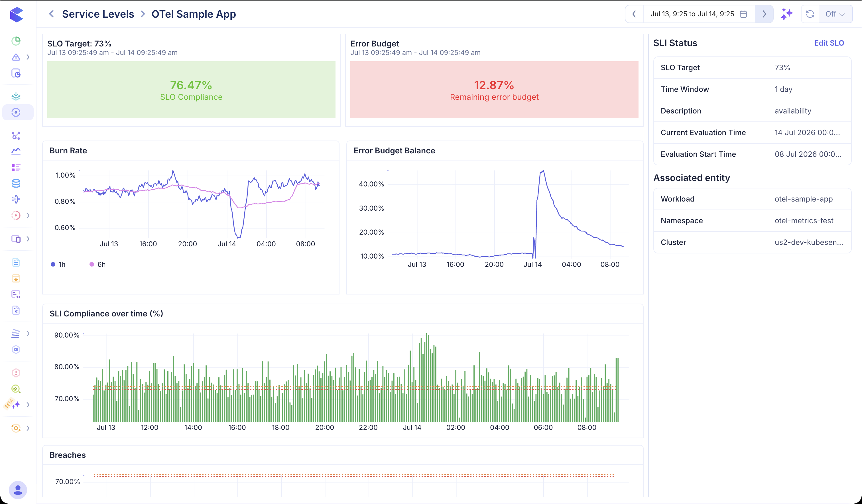Open the topology nodes sidebar icon
Screen dimensions: 862x504
(x=16, y=135)
